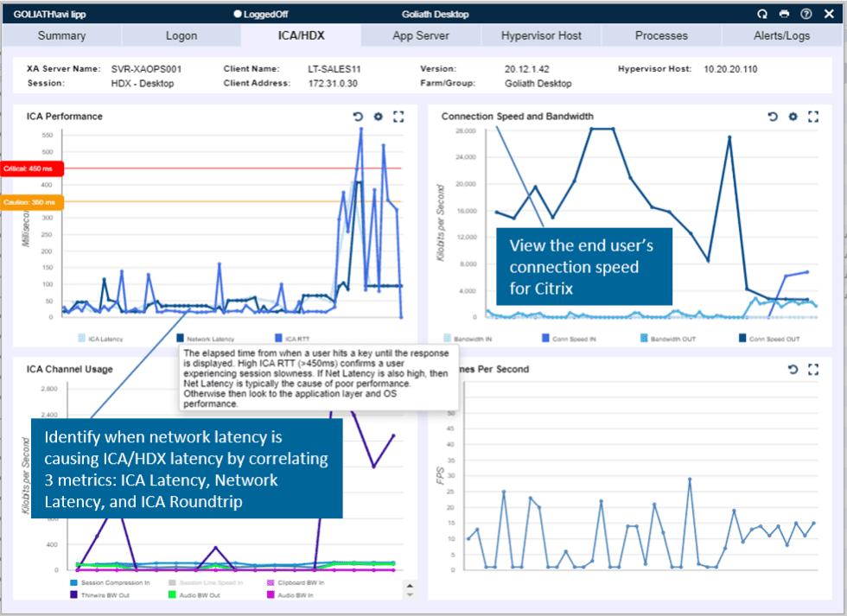Expand ICA Performance chart to full screen
The height and width of the screenshot is (616, 847).
point(398,116)
